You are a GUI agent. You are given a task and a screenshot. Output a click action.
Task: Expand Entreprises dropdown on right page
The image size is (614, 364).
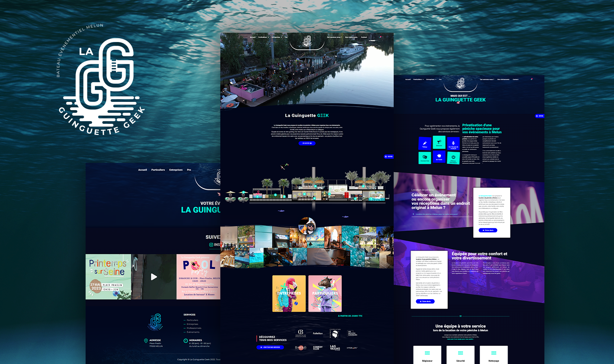coord(431,79)
